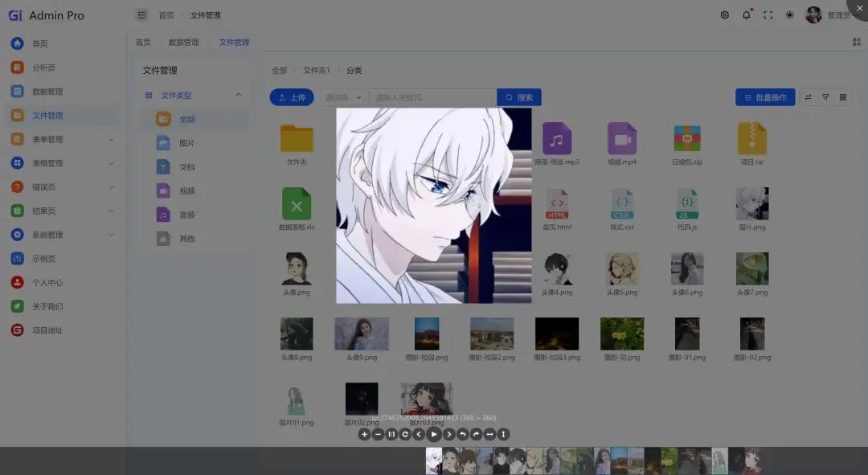Switch to the 首页 page tab
868x475 pixels.
point(143,42)
